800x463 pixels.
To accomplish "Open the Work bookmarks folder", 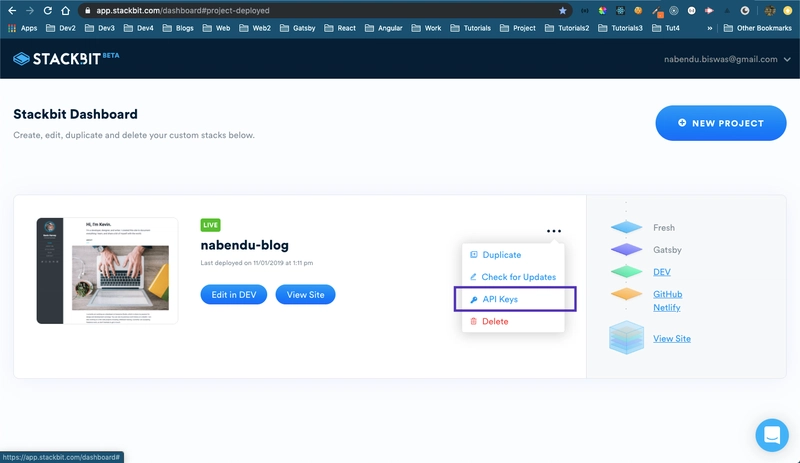I will tap(427, 28).
